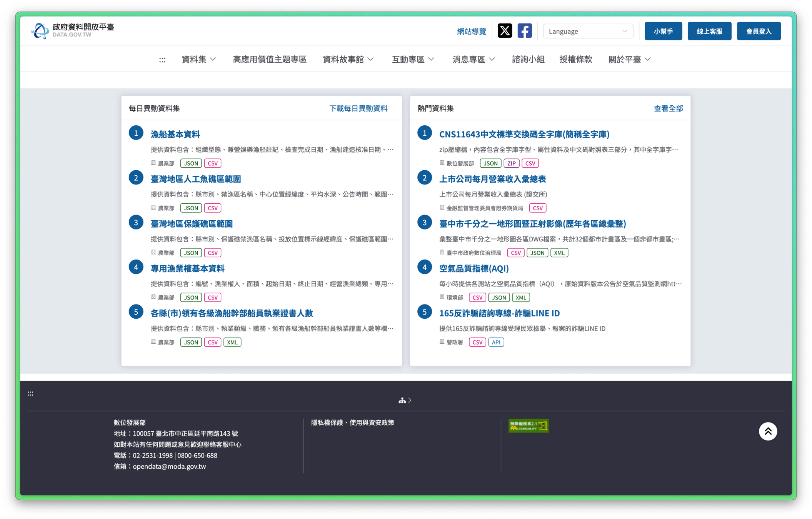Open the Facebook page icon
Image resolution: width=812 pixels, height=519 pixels.
click(525, 31)
